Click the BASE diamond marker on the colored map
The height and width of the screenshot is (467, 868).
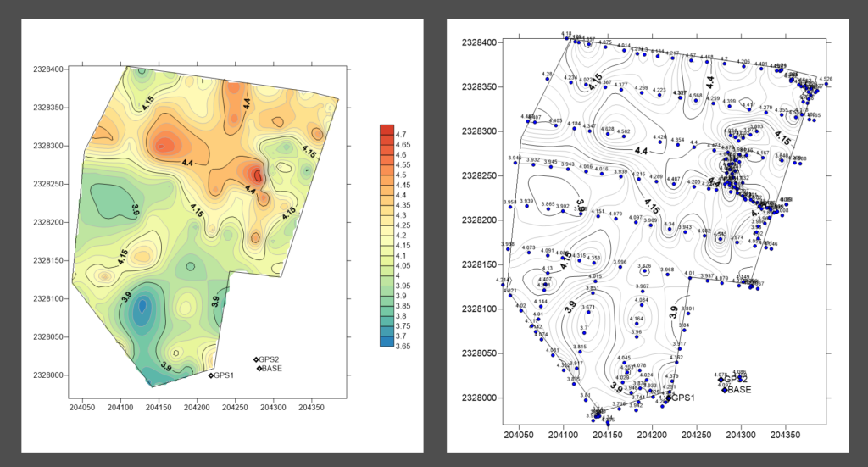(x=259, y=369)
